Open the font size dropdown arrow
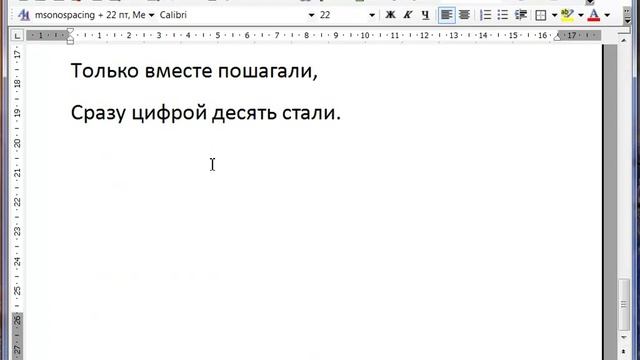This screenshot has width=640, height=360. click(x=372, y=16)
